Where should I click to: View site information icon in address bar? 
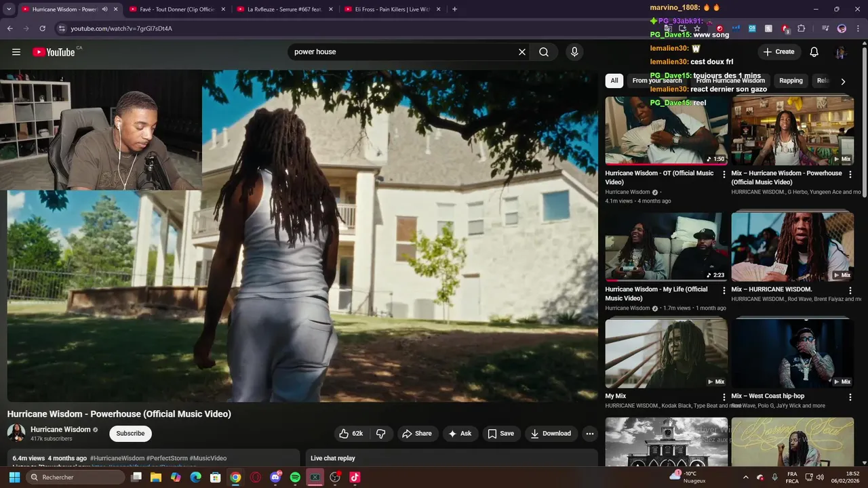coord(62,28)
